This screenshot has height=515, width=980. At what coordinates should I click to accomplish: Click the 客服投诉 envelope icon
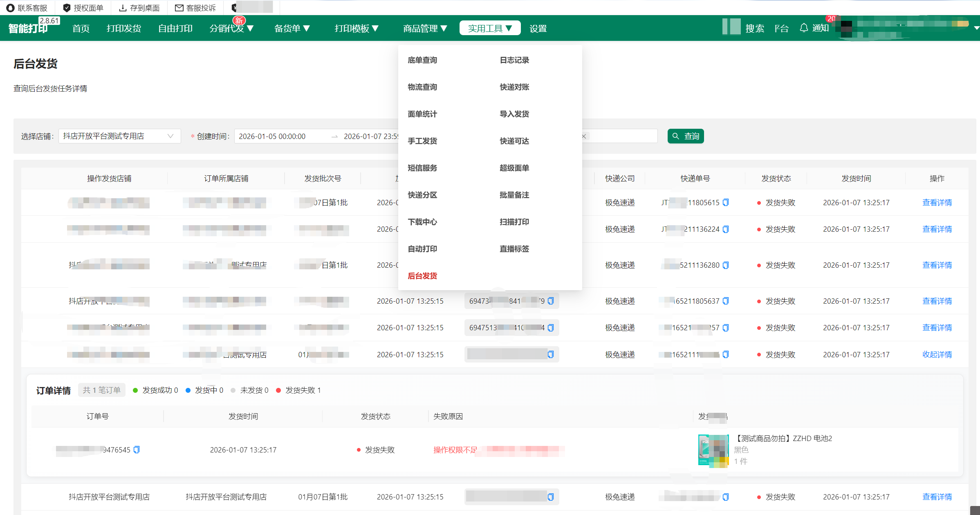(x=179, y=8)
